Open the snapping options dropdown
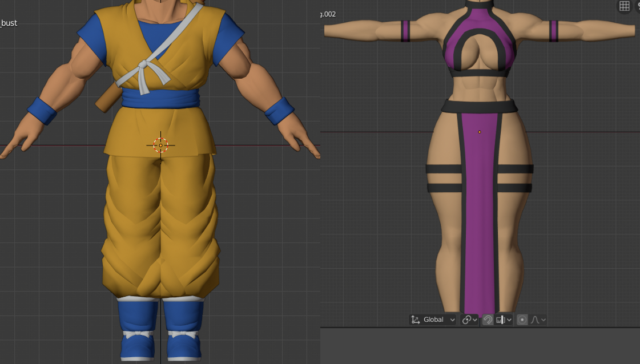This screenshot has height=364, width=640. point(504,319)
